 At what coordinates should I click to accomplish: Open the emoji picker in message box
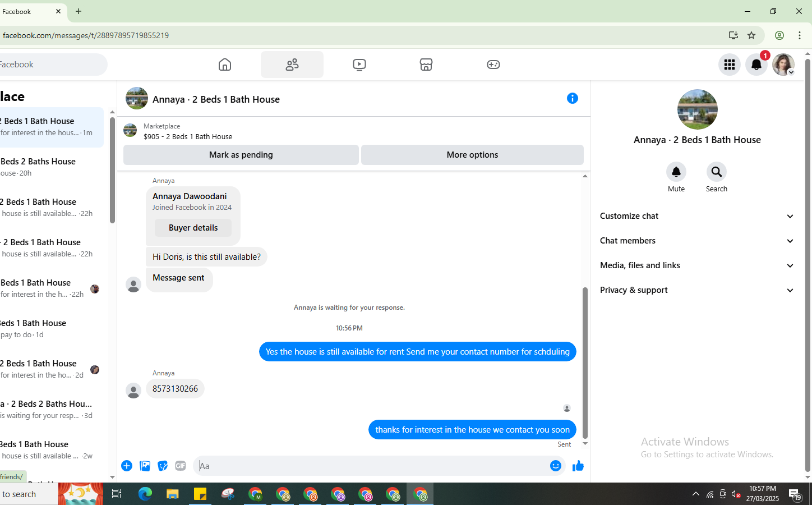556,466
